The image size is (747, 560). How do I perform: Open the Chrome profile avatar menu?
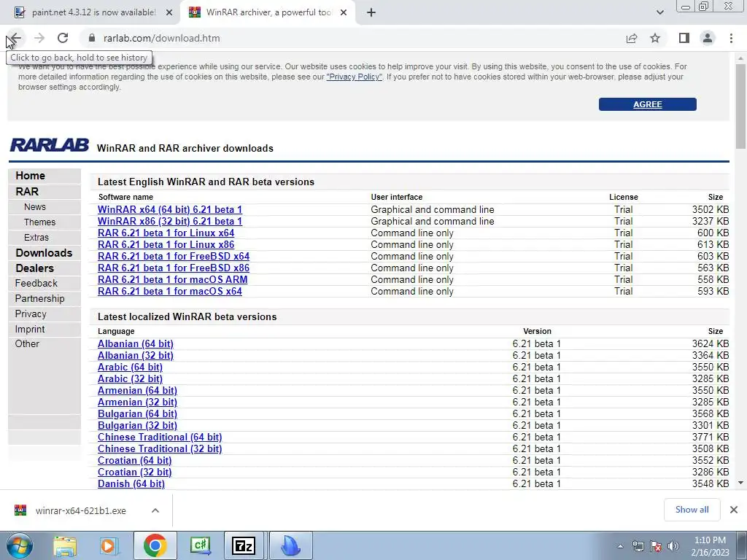click(708, 38)
